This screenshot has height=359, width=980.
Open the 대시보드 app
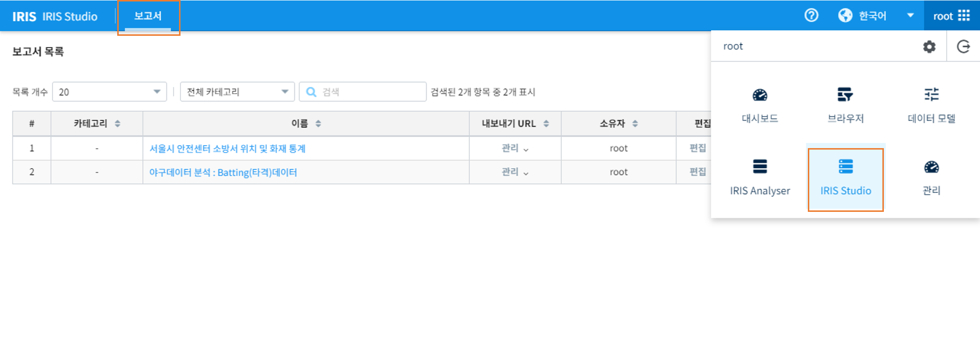pos(760,105)
